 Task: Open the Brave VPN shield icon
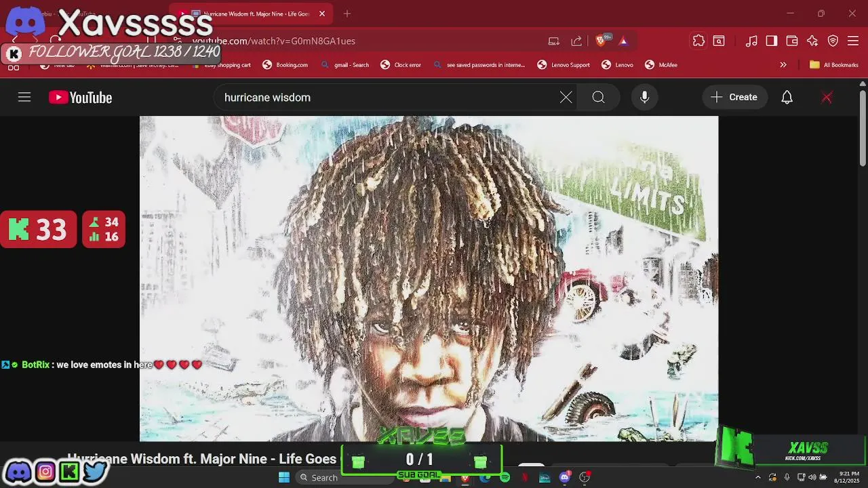coord(833,41)
